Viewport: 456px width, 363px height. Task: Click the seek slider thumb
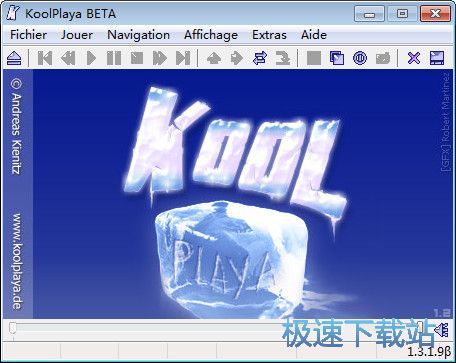(x=13, y=328)
